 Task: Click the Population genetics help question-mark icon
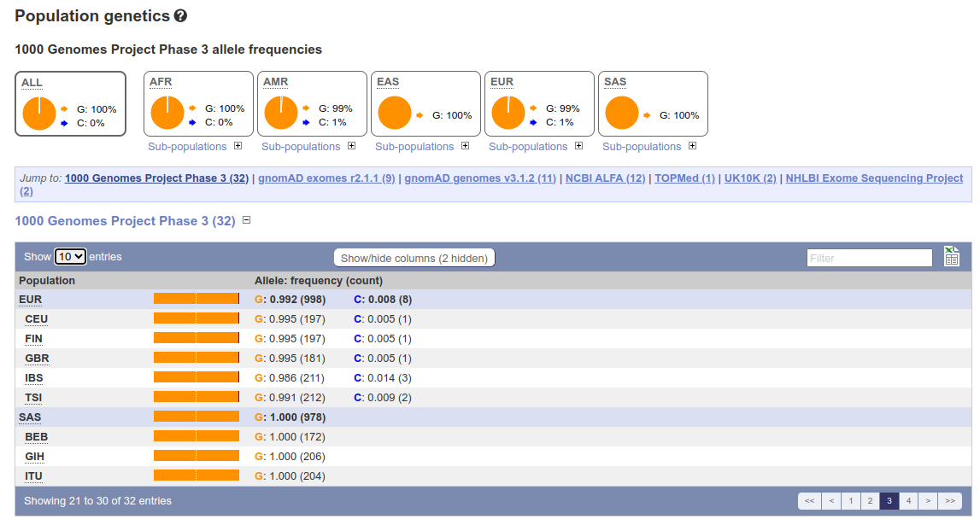tap(180, 16)
